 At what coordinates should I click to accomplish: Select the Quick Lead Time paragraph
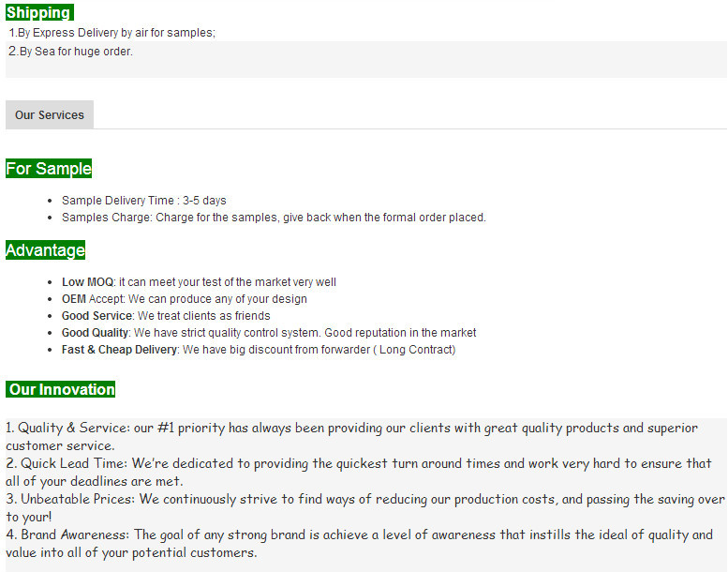point(359,472)
